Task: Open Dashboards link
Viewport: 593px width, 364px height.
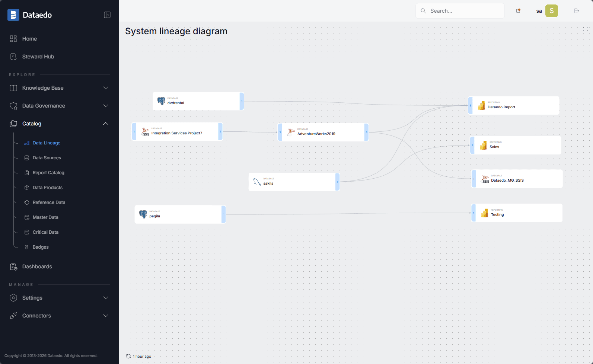Action: tap(37, 266)
